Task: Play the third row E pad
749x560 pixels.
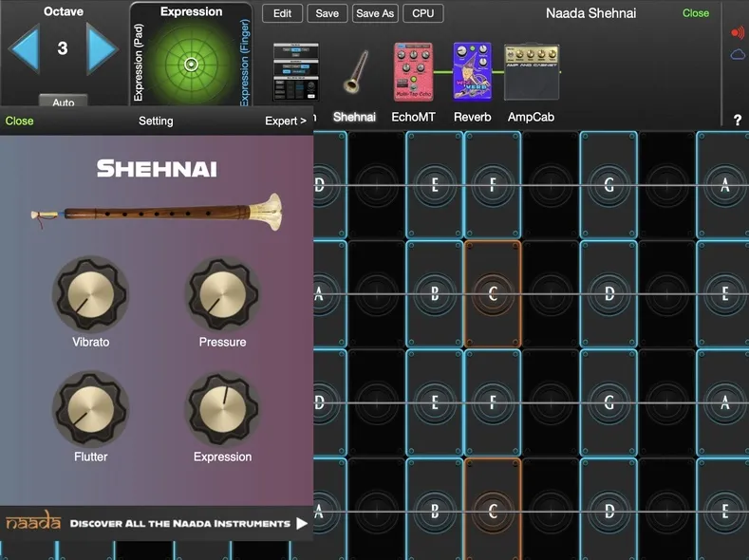Action: point(434,402)
